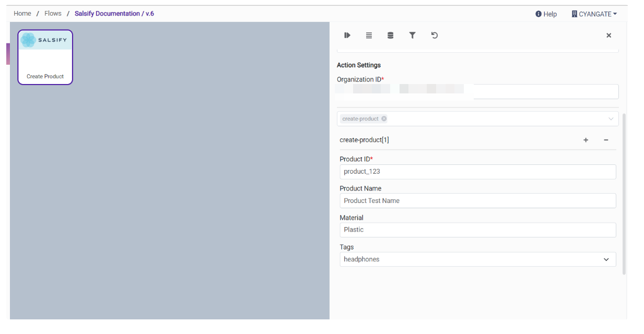
Task: Click the database stack icon
Action: [x=390, y=35]
